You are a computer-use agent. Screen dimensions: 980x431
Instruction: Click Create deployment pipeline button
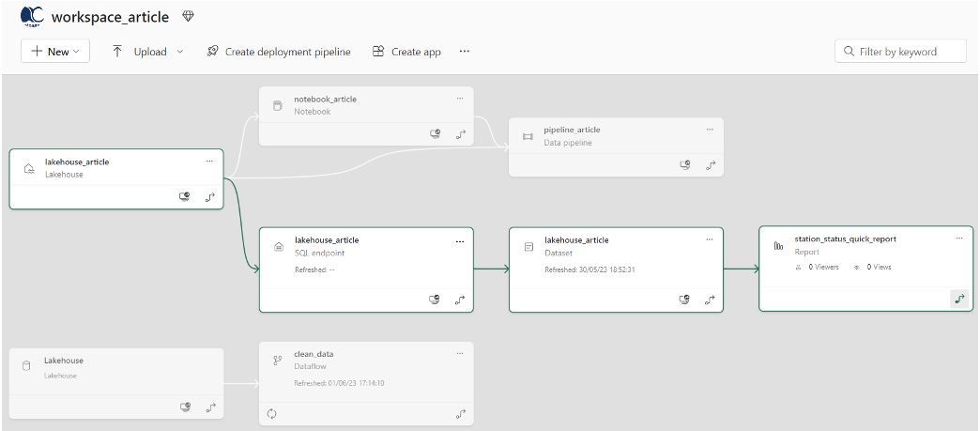[279, 52]
